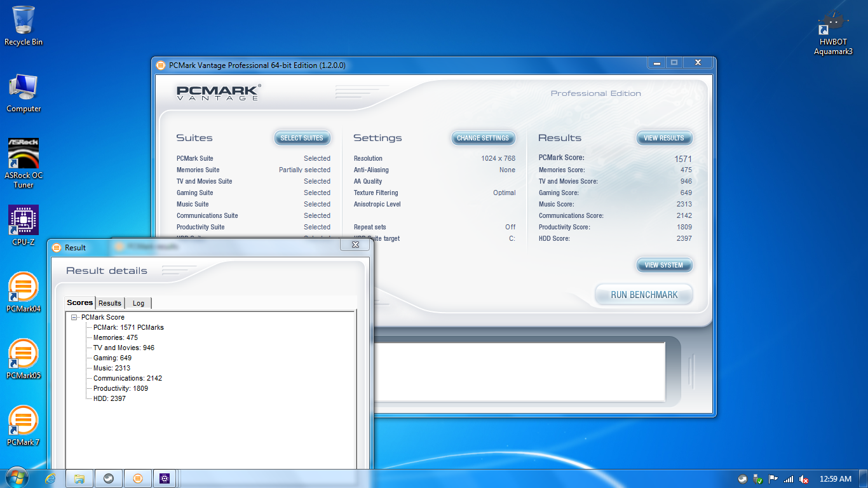This screenshot has height=488, width=868.
Task: Select the Productivity: 1809 tree row
Action: [x=121, y=388]
